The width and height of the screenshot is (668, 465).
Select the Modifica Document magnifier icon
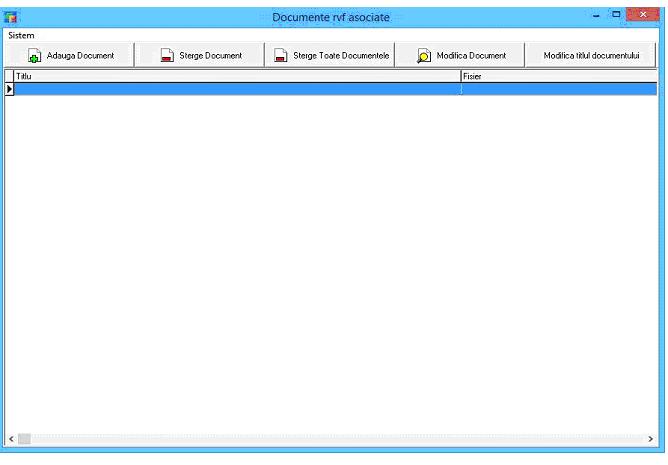click(424, 56)
